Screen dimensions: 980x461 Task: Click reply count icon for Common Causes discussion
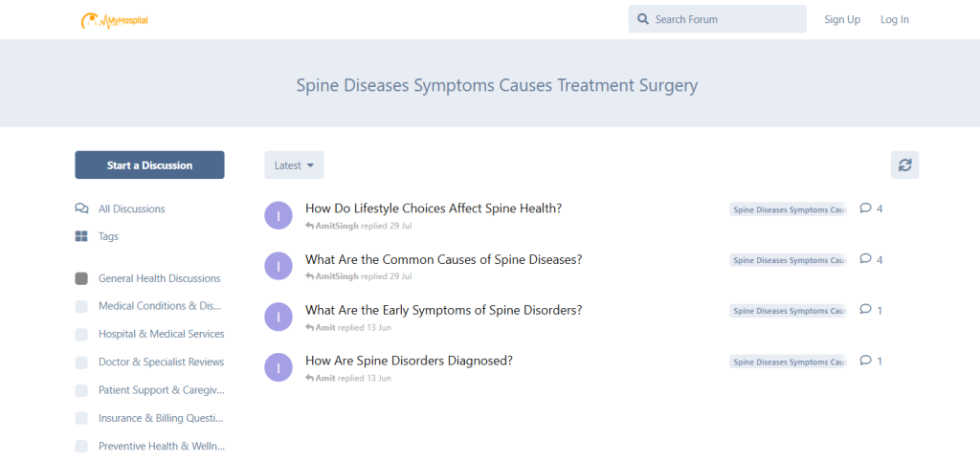click(865, 258)
